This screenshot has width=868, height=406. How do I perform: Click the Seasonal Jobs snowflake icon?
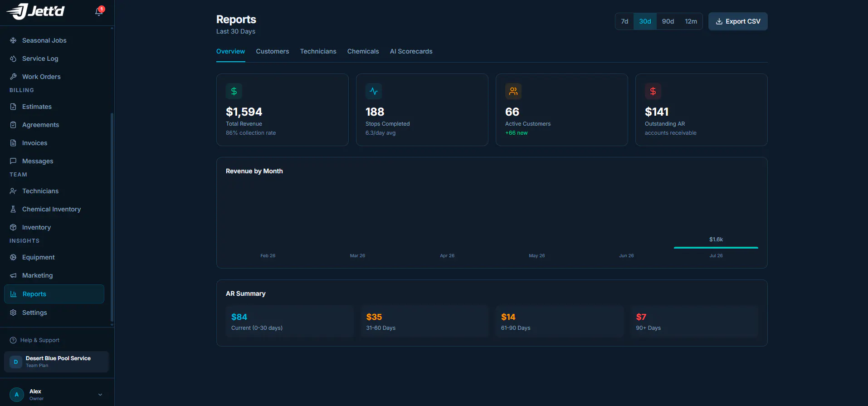tap(13, 40)
